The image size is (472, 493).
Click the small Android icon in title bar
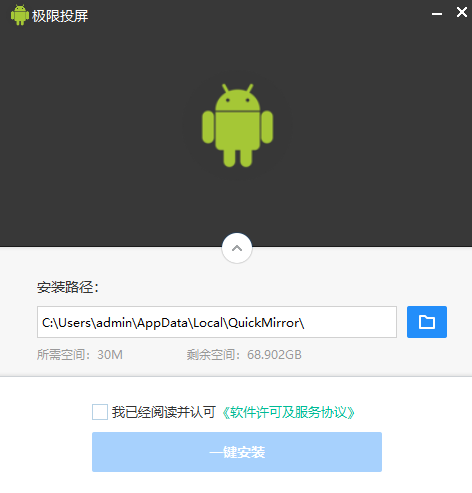(20, 15)
